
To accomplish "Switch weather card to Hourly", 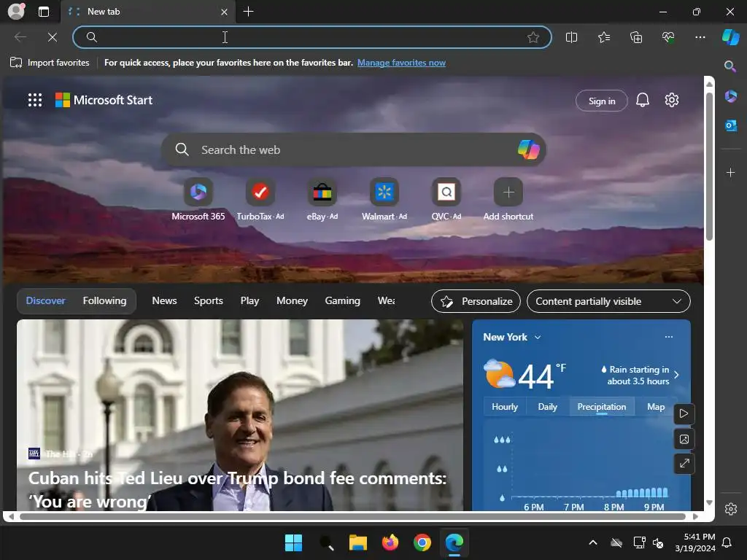I will coord(505,407).
